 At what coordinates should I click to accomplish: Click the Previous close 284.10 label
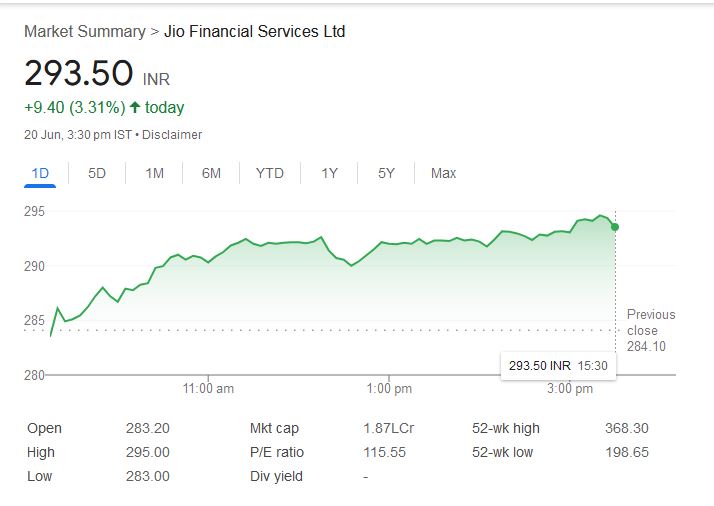[x=650, y=330]
